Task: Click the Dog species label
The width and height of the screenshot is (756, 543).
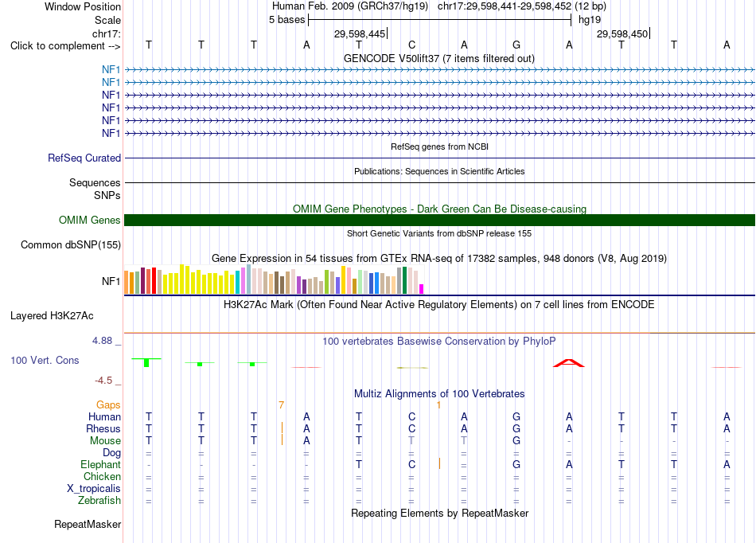Action: [x=111, y=453]
